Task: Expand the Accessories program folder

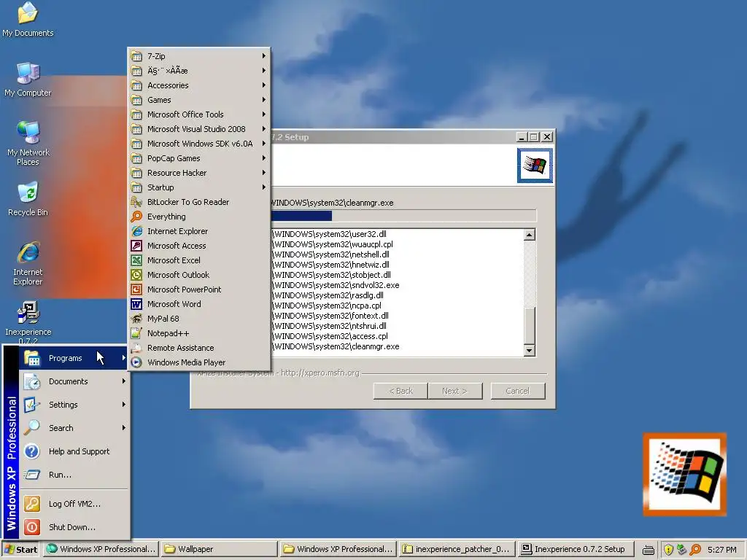Action: (x=199, y=85)
